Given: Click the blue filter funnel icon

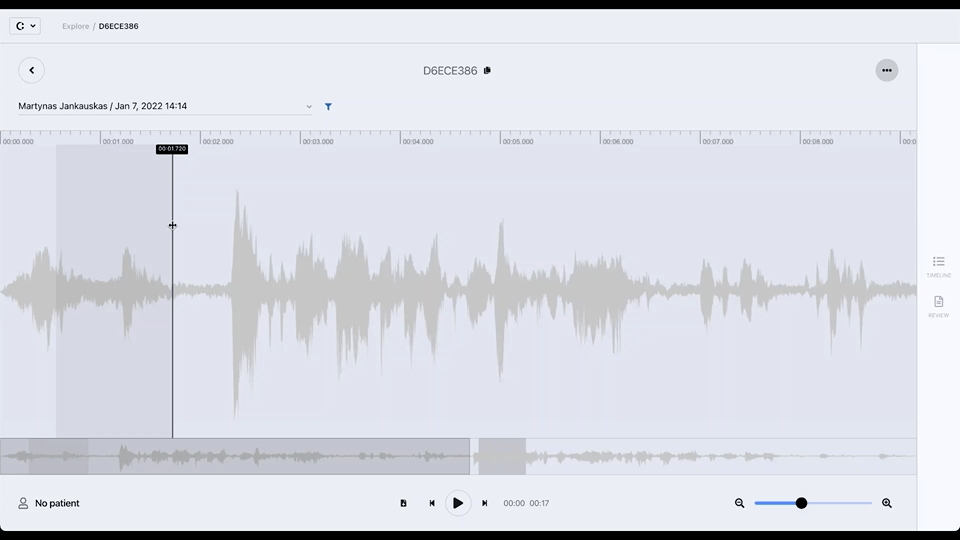Looking at the screenshot, I should point(328,107).
